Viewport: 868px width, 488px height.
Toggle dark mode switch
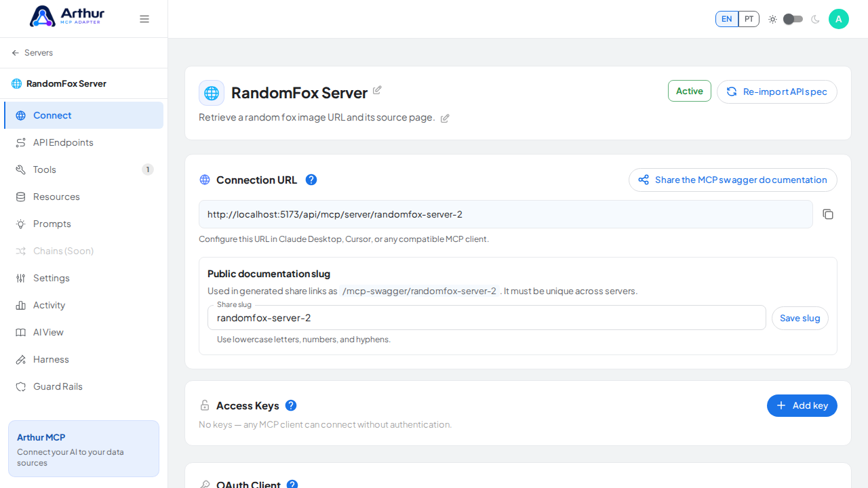tap(793, 19)
